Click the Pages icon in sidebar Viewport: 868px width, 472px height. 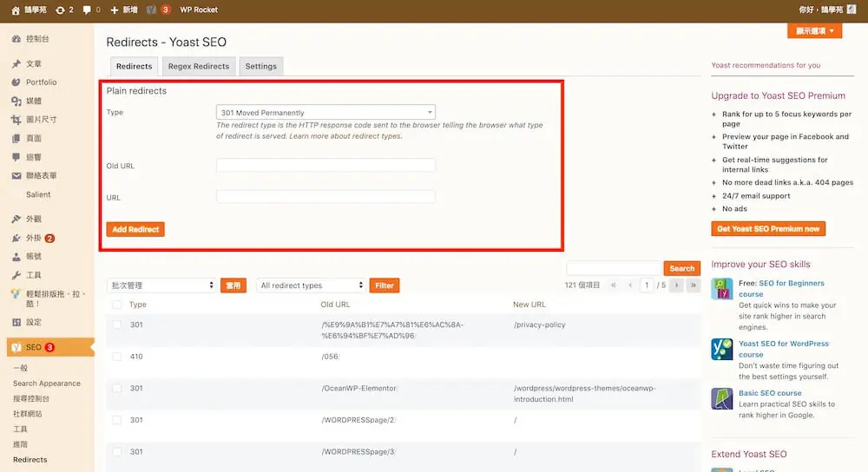[x=16, y=138]
